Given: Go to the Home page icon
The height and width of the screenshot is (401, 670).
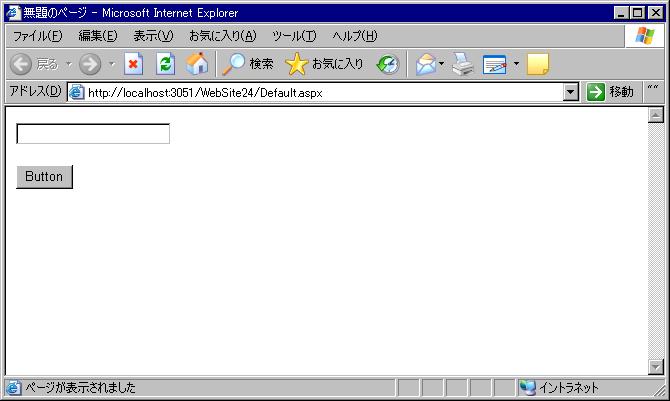Looking at the screenshot, I should [x=197, y=64].
